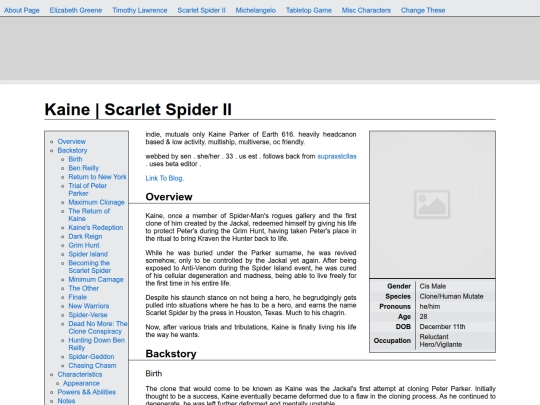Jump to Return to New York section
Screen dimensions: 540x405
point(97,177)
